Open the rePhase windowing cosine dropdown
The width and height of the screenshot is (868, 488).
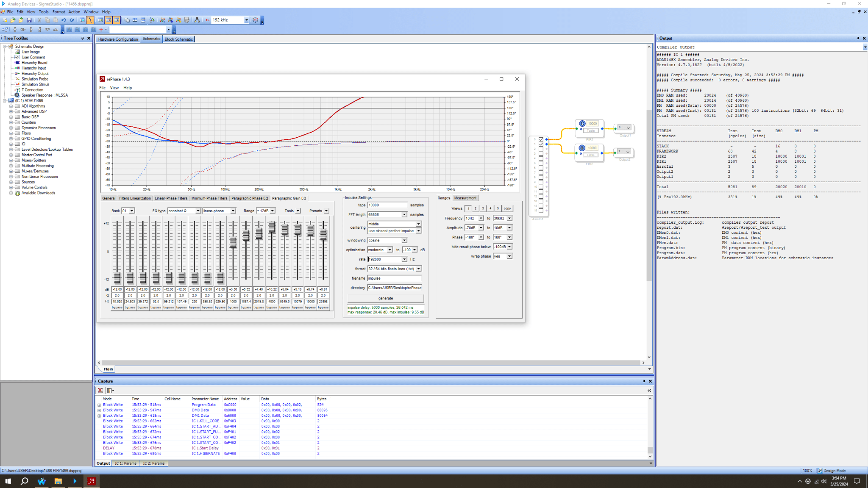point(404,240)
